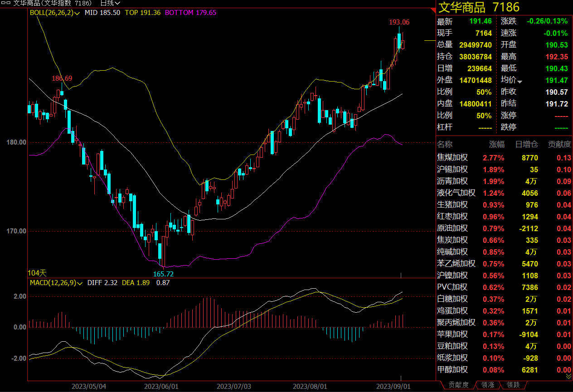Select the 苯乙烯加权 row

point(504,264)
